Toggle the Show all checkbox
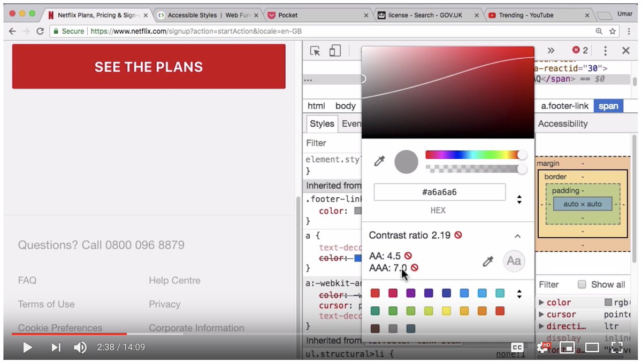This screenshot has width=642, height=364. click(x=582, y=284)
